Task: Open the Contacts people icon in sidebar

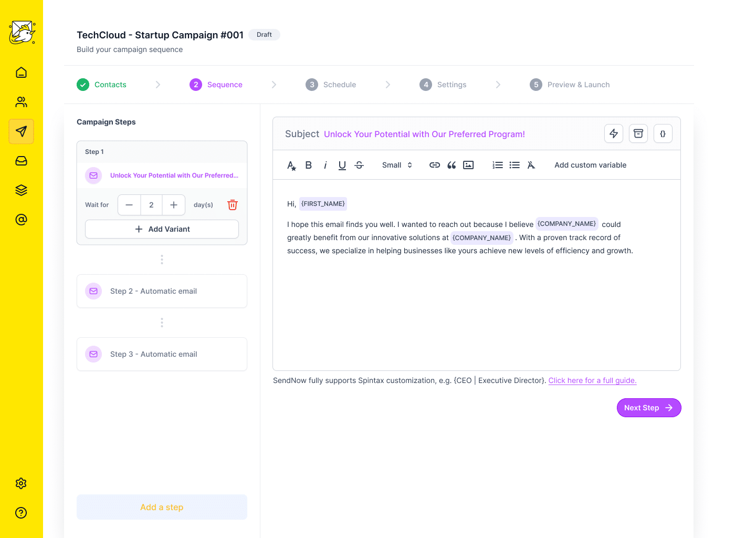Action: pyautogui.click(x=22, y=102)
